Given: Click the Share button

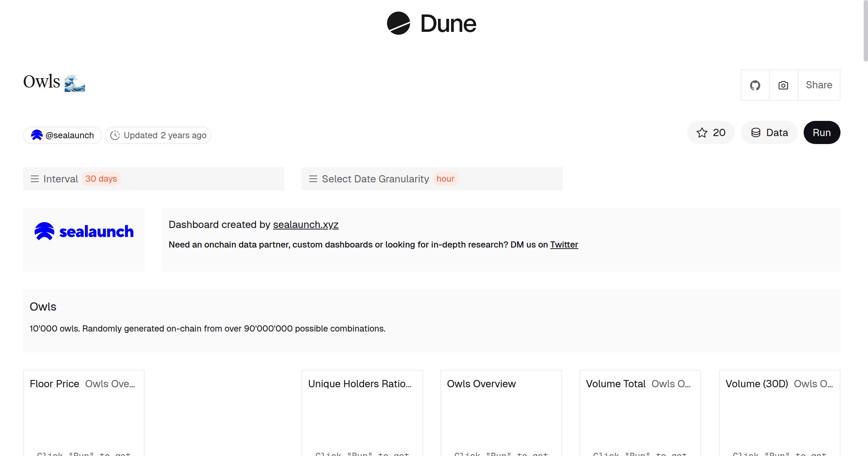Looking at the screenshot, I should click(x=819, y=85).
